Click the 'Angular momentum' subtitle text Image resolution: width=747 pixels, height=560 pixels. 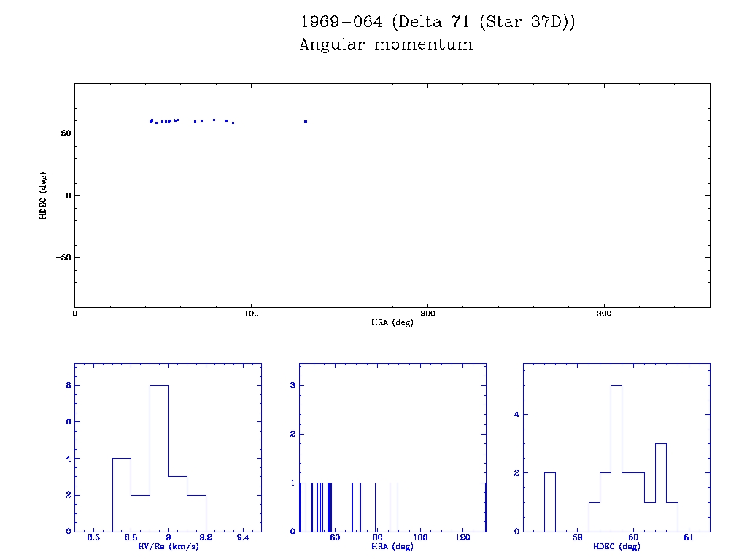(x=386, y=44)
